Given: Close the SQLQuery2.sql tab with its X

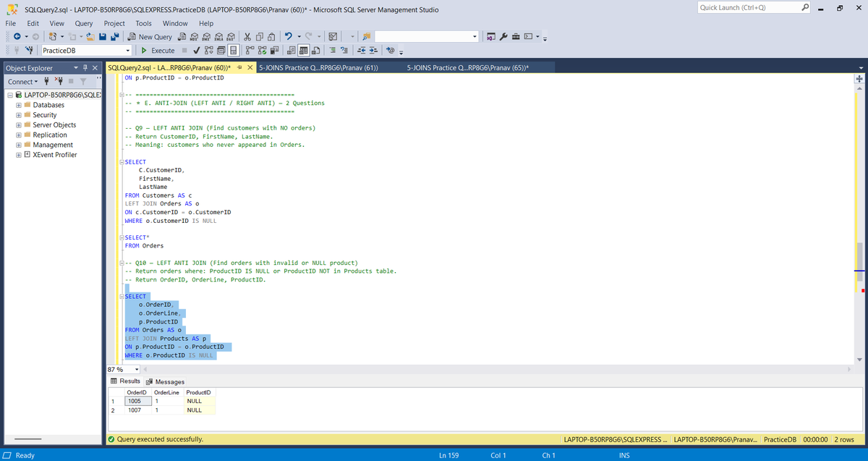Looking at the screenshot, I should [249, 67].
